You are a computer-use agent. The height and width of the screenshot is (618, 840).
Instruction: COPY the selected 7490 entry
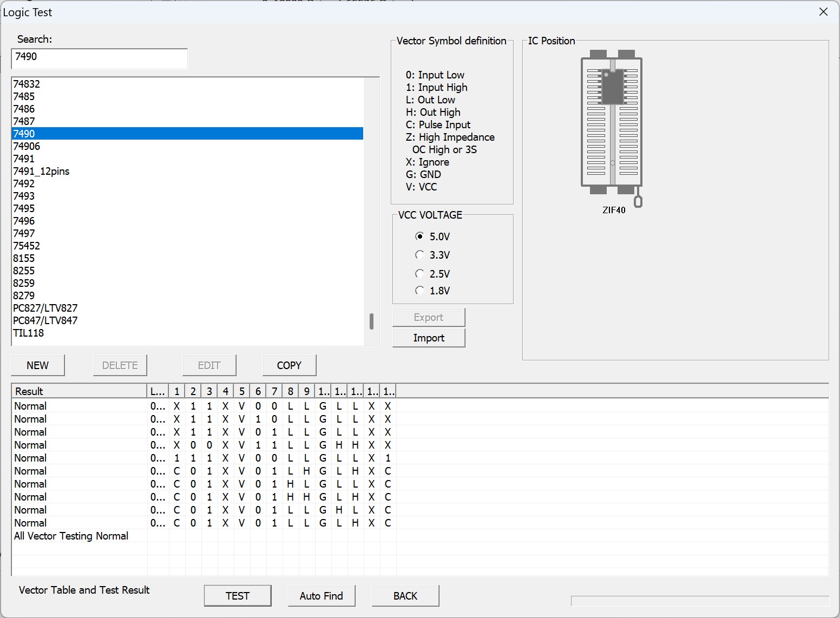coord(289,365)
